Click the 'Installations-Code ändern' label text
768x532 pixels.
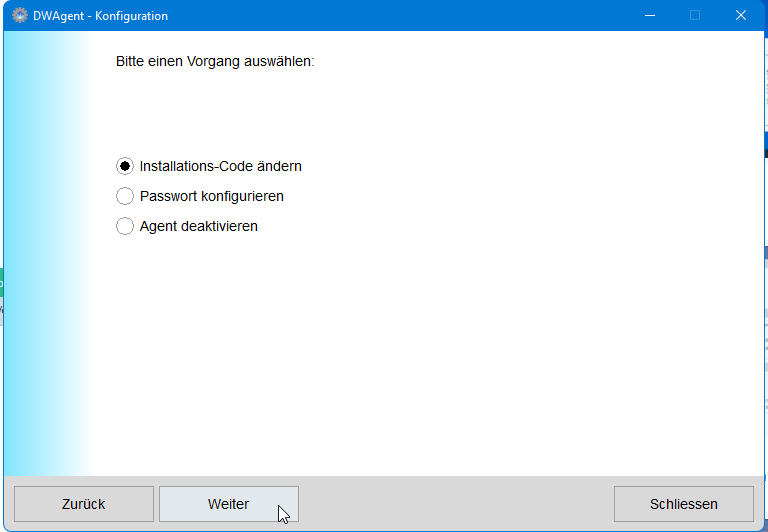click(220, 166)
